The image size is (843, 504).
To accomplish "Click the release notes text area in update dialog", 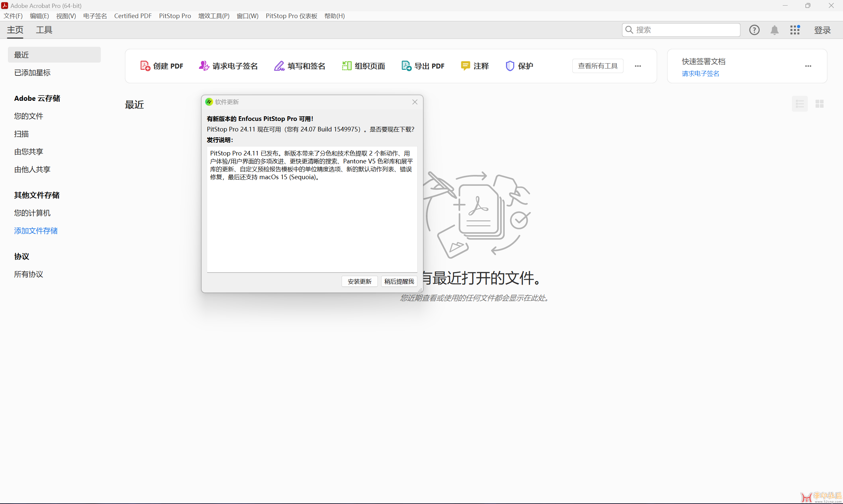I will 312,209.
